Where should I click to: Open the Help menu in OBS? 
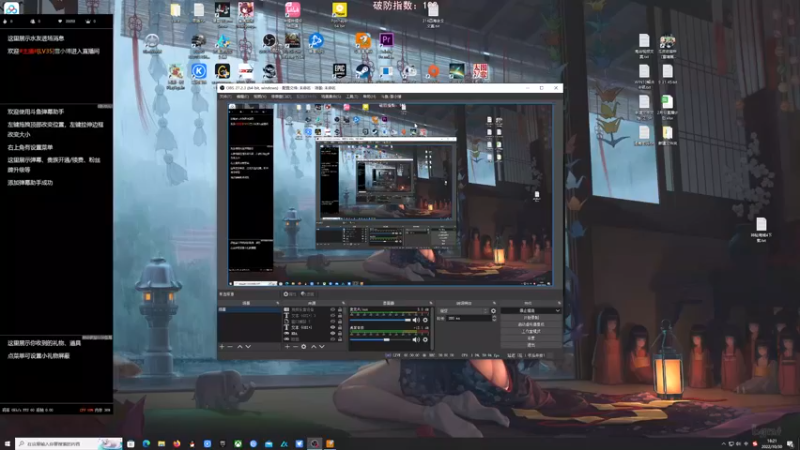click(369, 96)
